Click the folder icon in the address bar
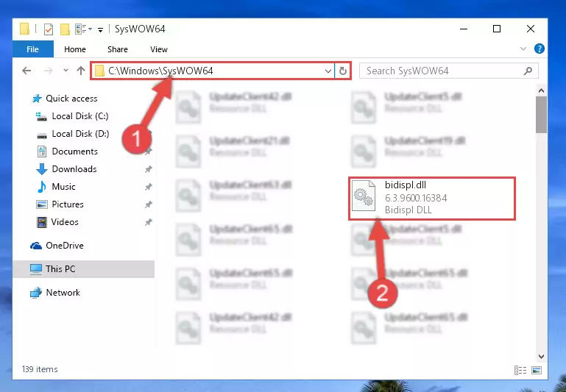Image resolution: width=566 pixels, height=392 pixels. tap(99, 71)
